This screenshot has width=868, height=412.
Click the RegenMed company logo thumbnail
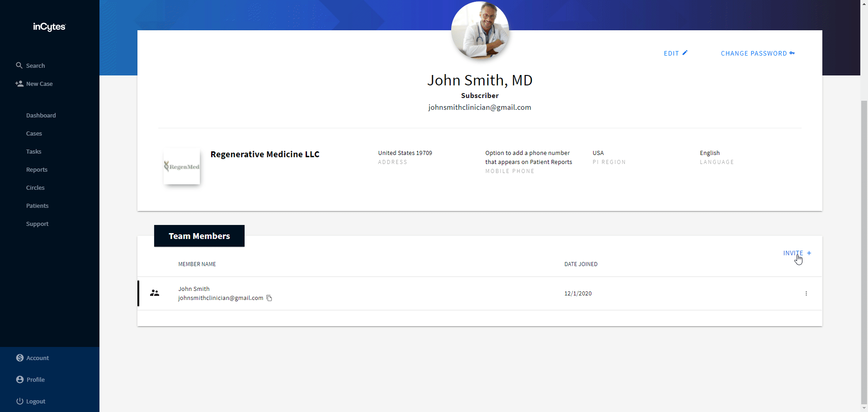182,166
